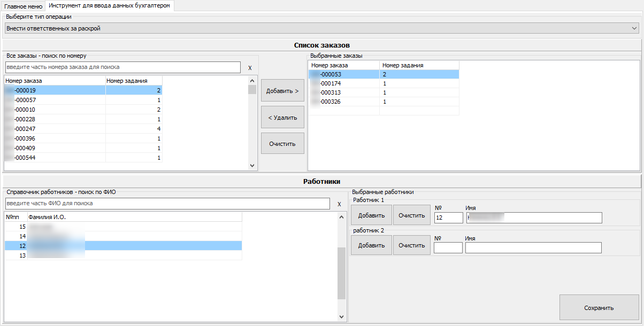
Task: Select the Инструмент для ввода данных бухгалтером tab
Action: (109, 6)
